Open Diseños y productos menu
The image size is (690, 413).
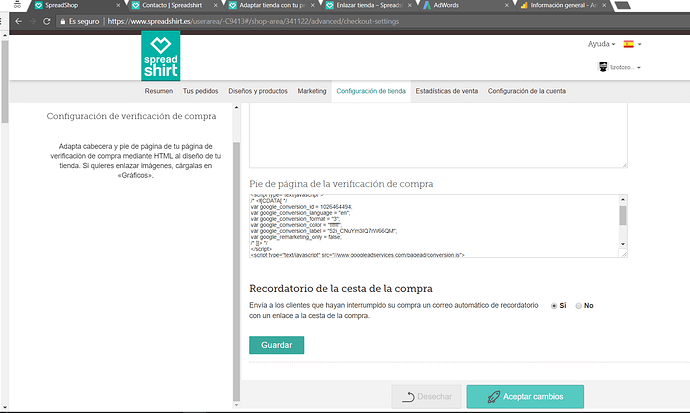(258, 91)
